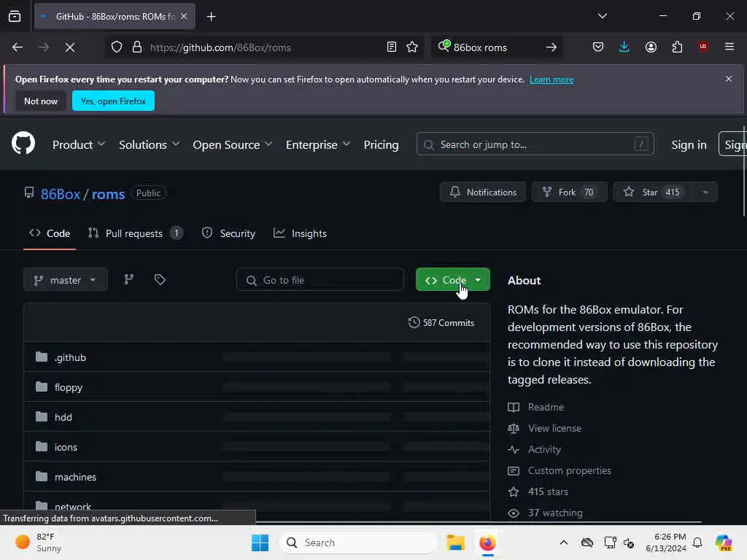The image size is (747, 560).
Task: Click the Not now button
Action: pos(41,101)
